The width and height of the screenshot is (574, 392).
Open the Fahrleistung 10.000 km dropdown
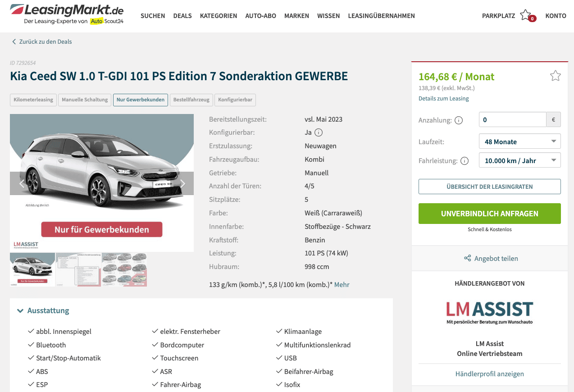click(x=520, y=160)
